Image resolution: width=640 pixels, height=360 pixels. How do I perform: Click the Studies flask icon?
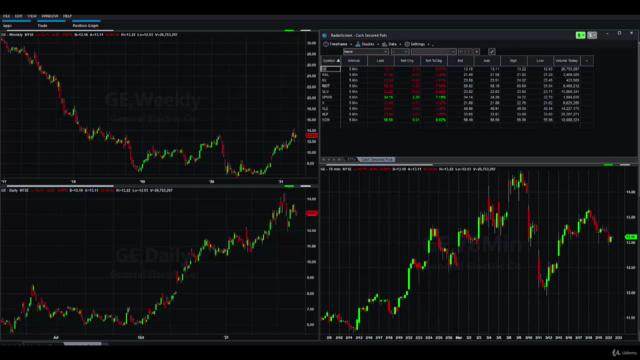358,44
